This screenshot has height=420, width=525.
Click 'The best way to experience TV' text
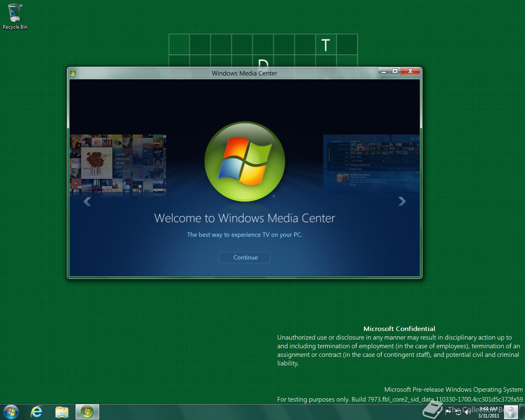pos(244,235)
